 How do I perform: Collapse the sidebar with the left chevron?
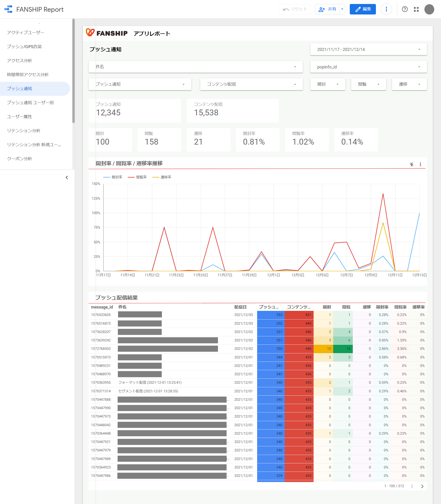pos(67,177)
